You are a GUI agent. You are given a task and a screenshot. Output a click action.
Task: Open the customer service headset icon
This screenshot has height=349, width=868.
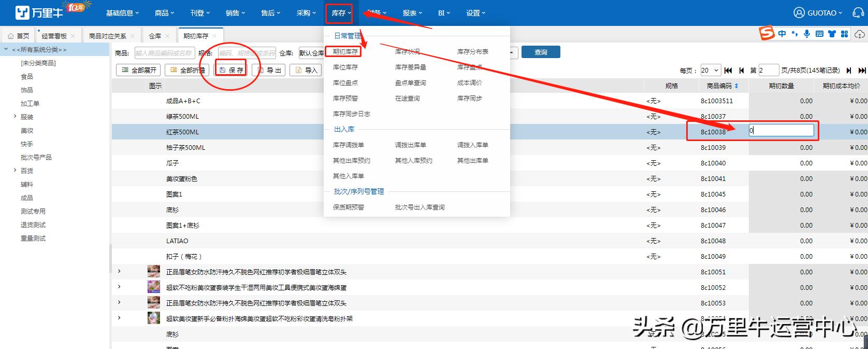[858, 12]
